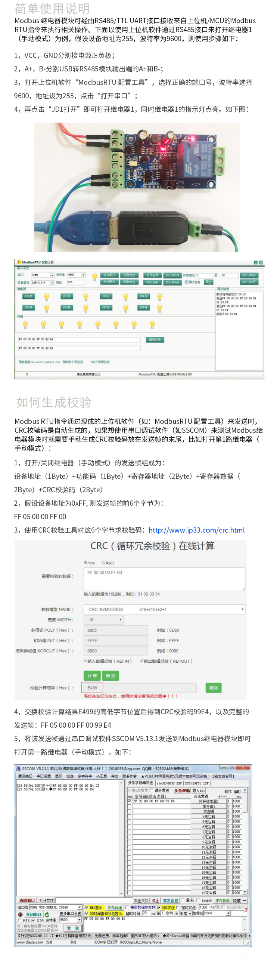This screenshot has height=980, width=280.
Task: Open the 显示 menu in SSCOM
Action: coord(59,776)
